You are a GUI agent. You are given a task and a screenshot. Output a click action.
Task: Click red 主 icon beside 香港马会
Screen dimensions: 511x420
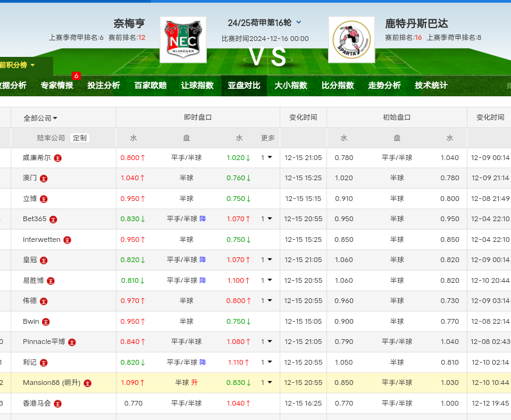coord(57,404)
